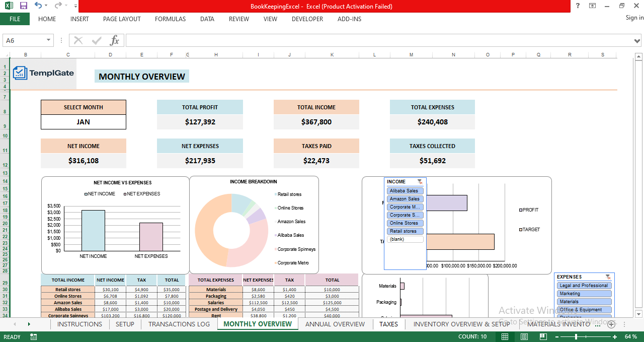
Task: Toggle Materials expenses slicer item
Action: tap(584, 302)
